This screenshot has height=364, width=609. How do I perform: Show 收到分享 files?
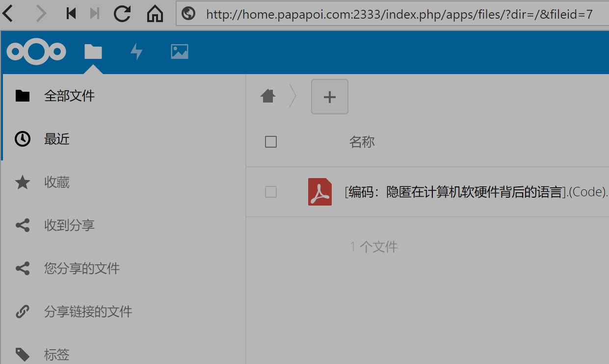pos(69,226)
